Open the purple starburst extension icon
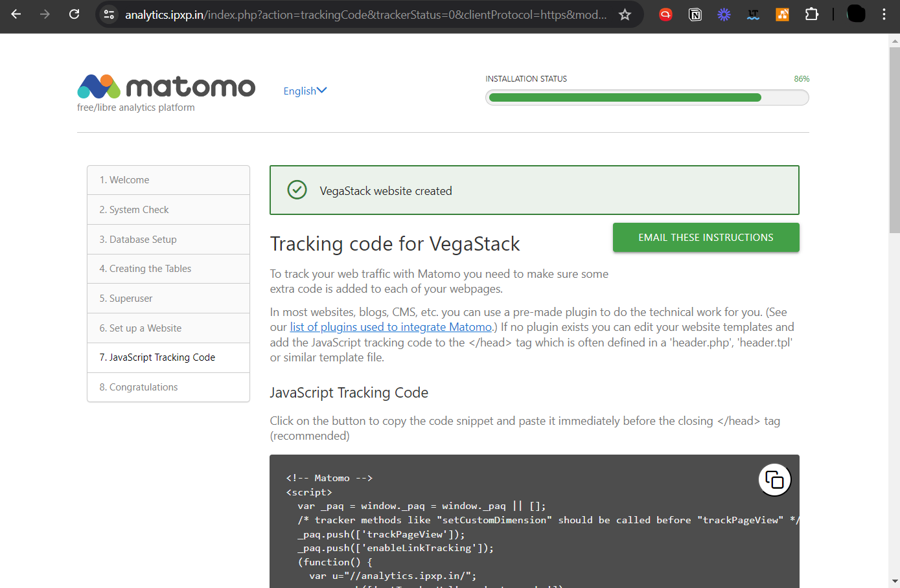 coord(724,14)
